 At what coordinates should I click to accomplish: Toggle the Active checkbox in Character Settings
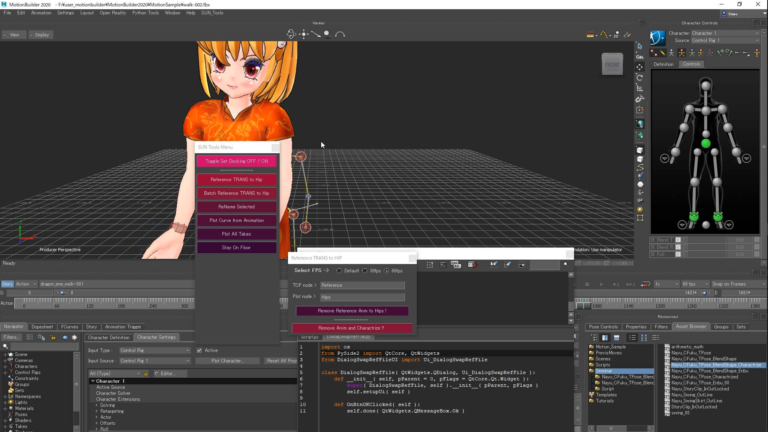point(197,350)
